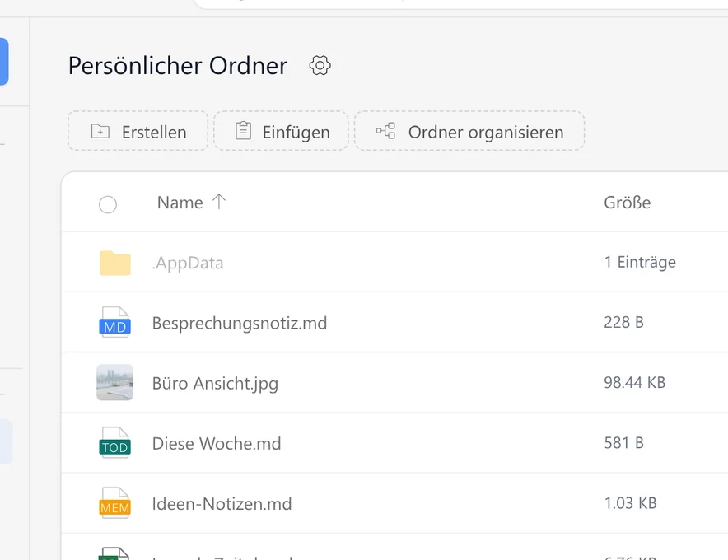728x560 pixels.
Task: Open the file Büro Ansicht.jpg
Action: point(215,384)
